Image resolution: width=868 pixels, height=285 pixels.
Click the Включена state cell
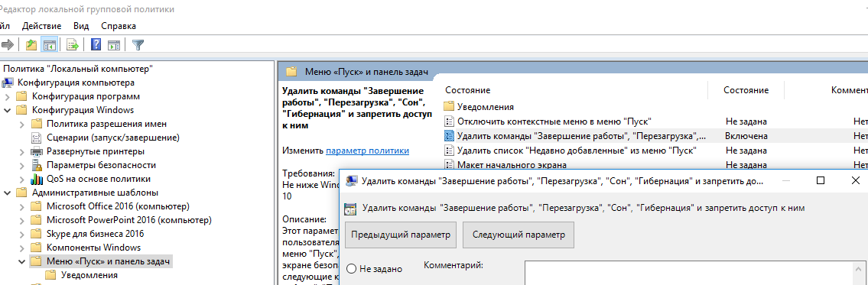pyautogui.click(x=746, y=135)
